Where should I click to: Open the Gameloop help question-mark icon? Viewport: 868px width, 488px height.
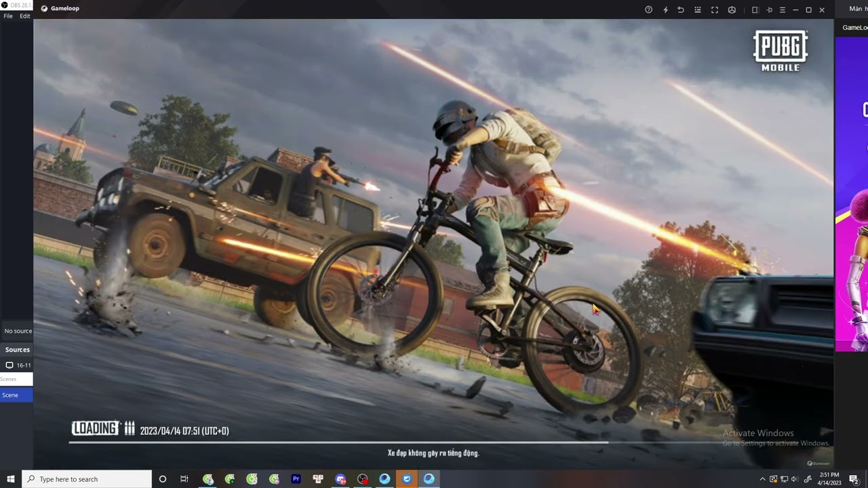(648, 9)
